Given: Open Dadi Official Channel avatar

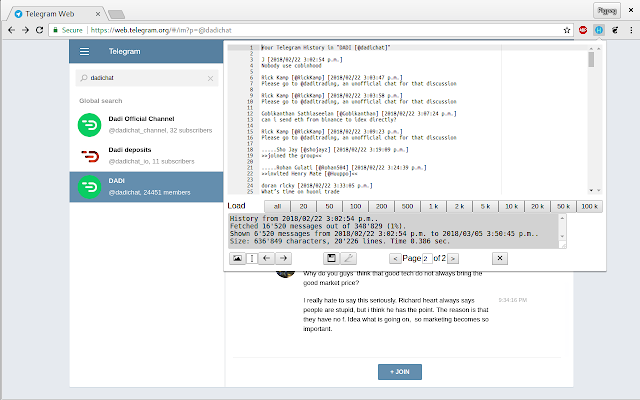Looking at the screenshot, I should (x=89, y=125).
